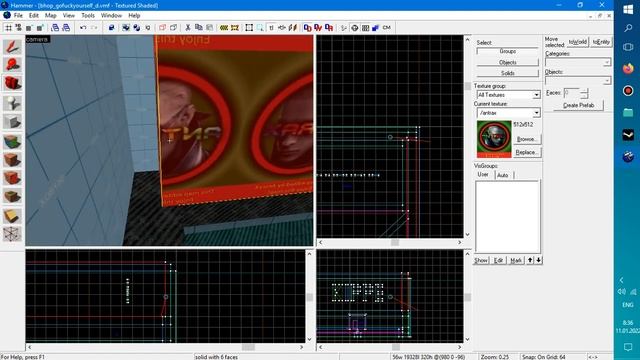Select the Block tool
640x360 pixels.
pos(12,121)
